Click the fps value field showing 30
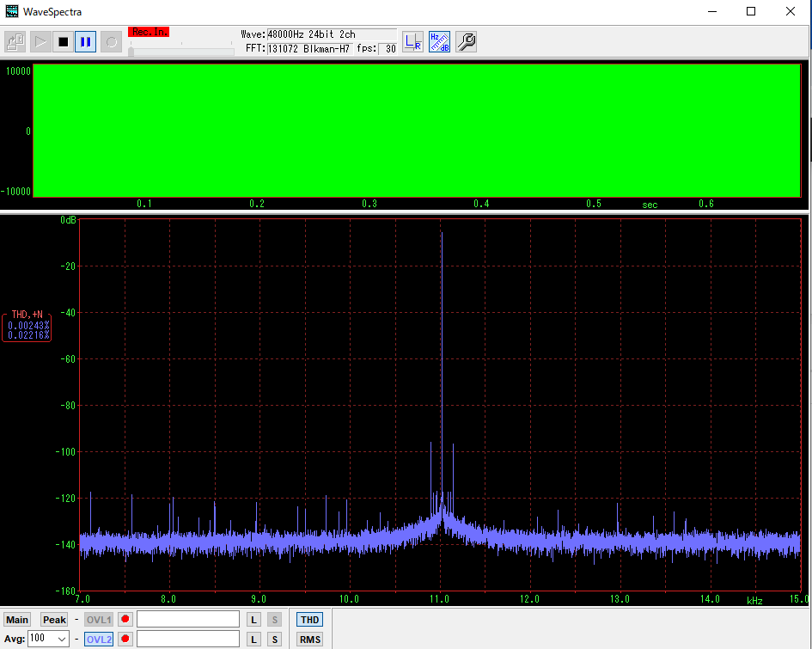 click(388, 49)
